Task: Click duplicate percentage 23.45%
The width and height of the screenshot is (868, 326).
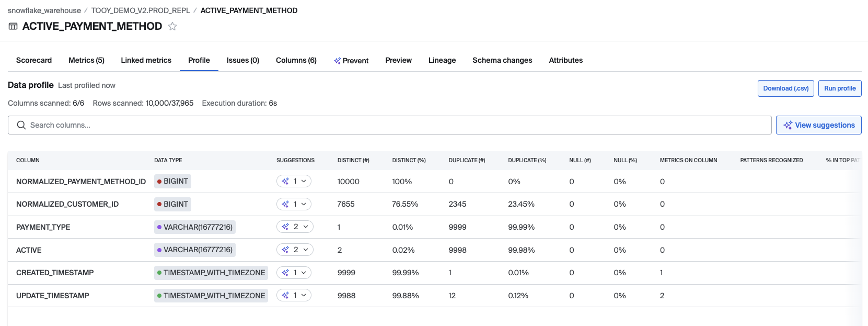Action: [x=521, y=204]
